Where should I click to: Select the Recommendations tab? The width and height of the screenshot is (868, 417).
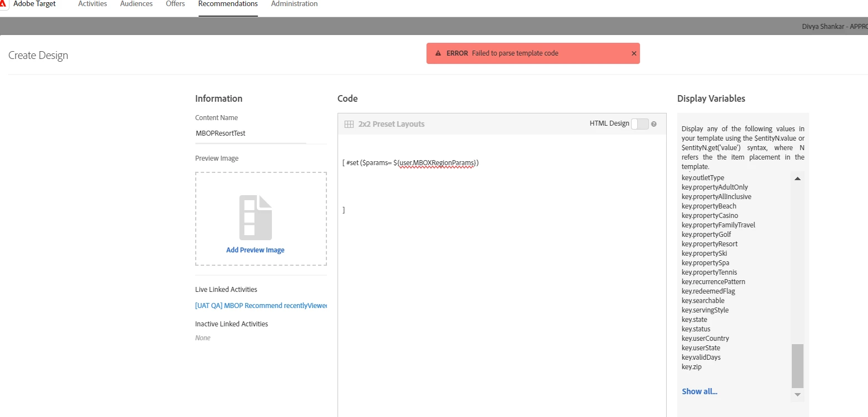coord(228,4)
